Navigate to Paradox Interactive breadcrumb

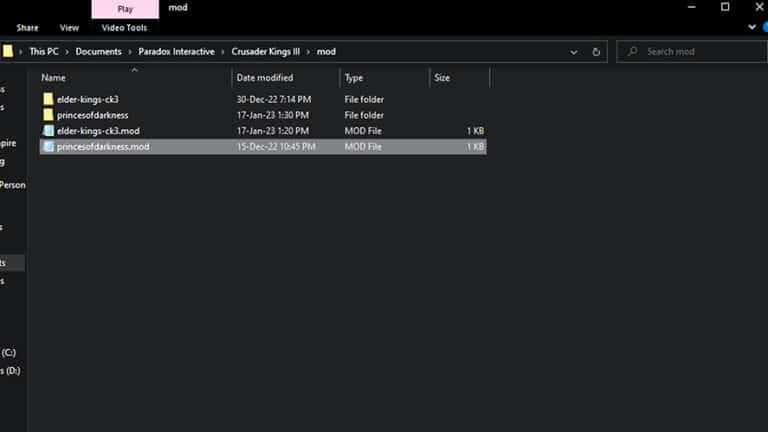coord(177,52)
